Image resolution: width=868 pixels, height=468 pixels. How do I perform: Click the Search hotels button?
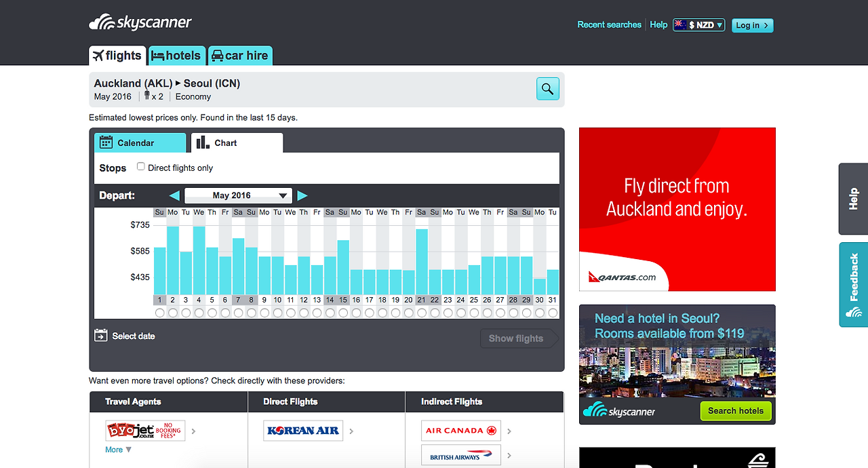tap(736, 410)
